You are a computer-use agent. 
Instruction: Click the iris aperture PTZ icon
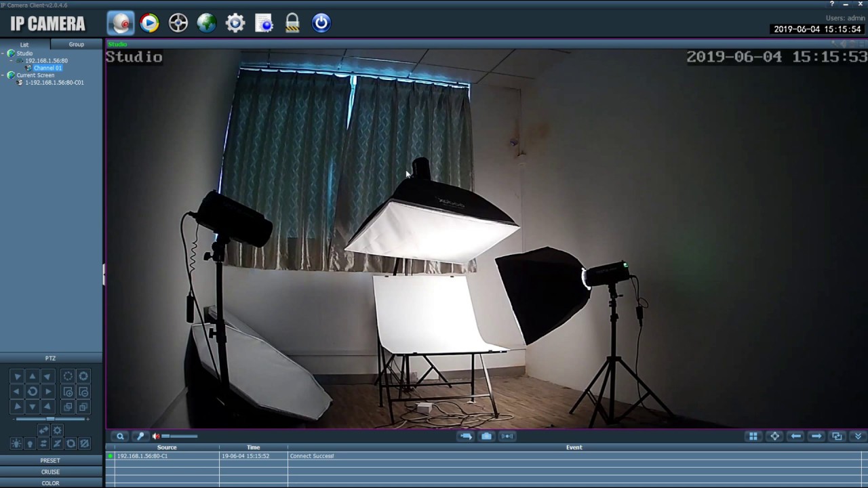click(83, 376)
